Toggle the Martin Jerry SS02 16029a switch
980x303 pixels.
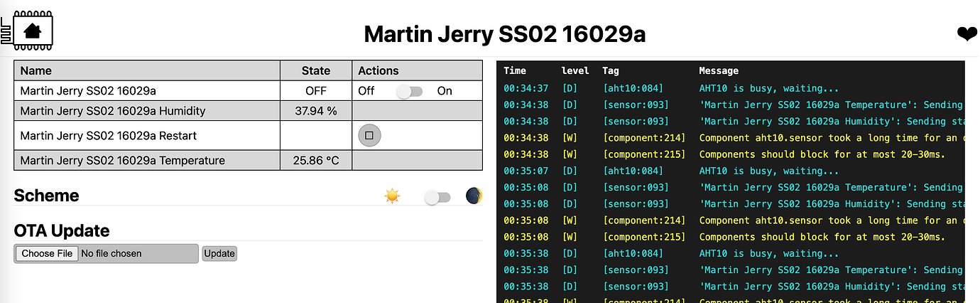click(410, 91)
